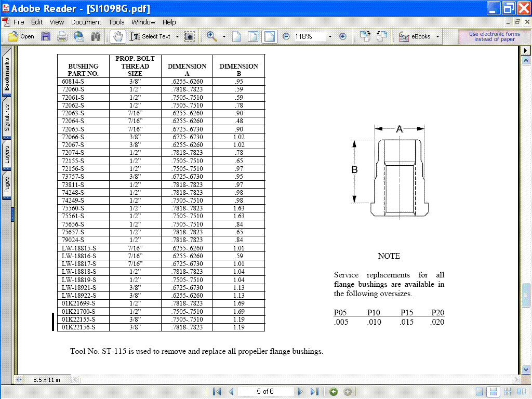Screen dimensions: 532x399
Task: Open the Bookmarks side panel tab
Action: tap(7, 74)
